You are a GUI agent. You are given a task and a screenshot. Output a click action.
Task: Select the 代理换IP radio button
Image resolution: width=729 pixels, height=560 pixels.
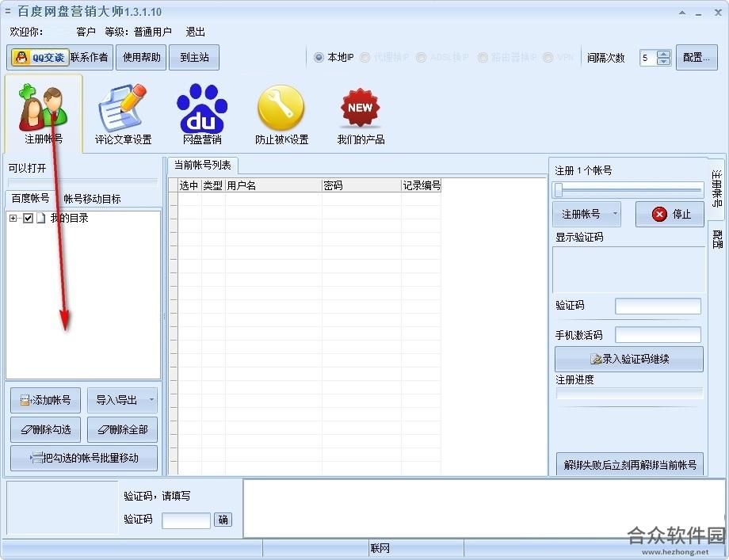365,57
